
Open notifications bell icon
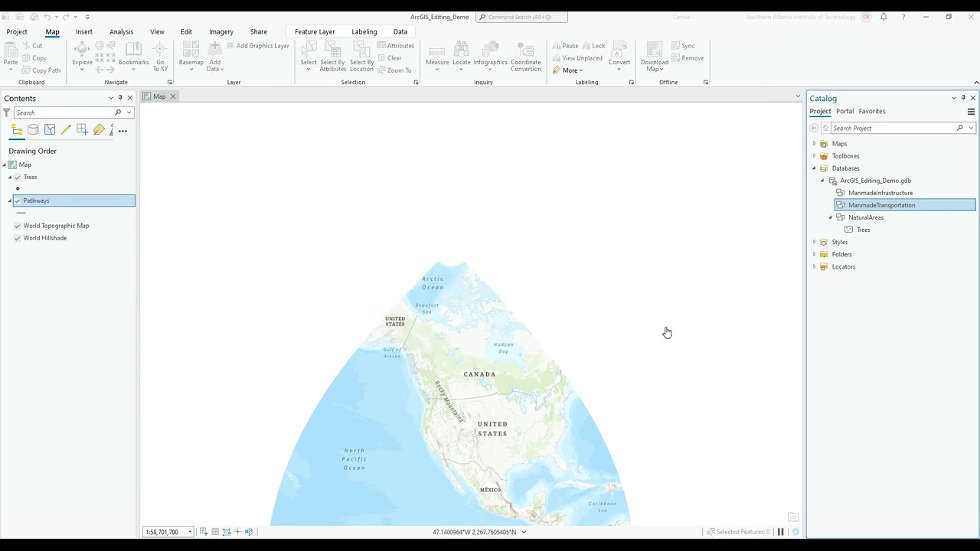pos(884,17)
